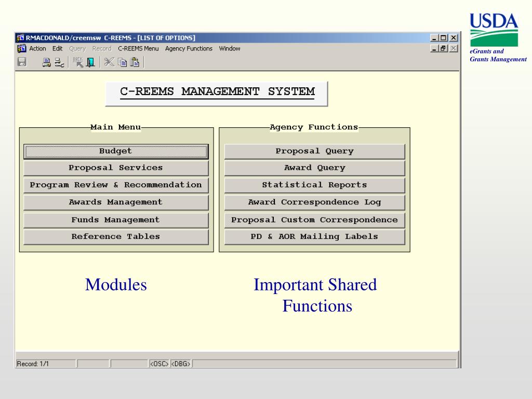Click the Paste clipboard toolbar icon

(x=135, y=62)
